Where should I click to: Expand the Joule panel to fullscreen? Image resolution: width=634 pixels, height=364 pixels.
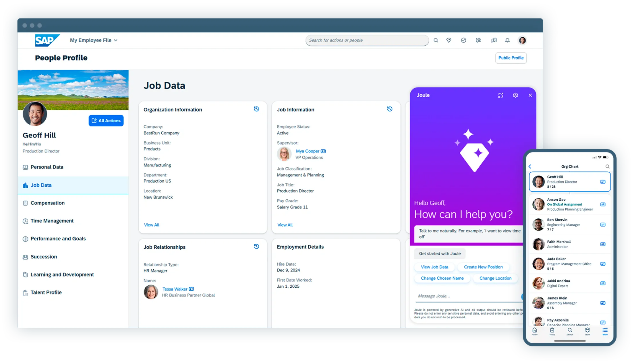point(501,95)
